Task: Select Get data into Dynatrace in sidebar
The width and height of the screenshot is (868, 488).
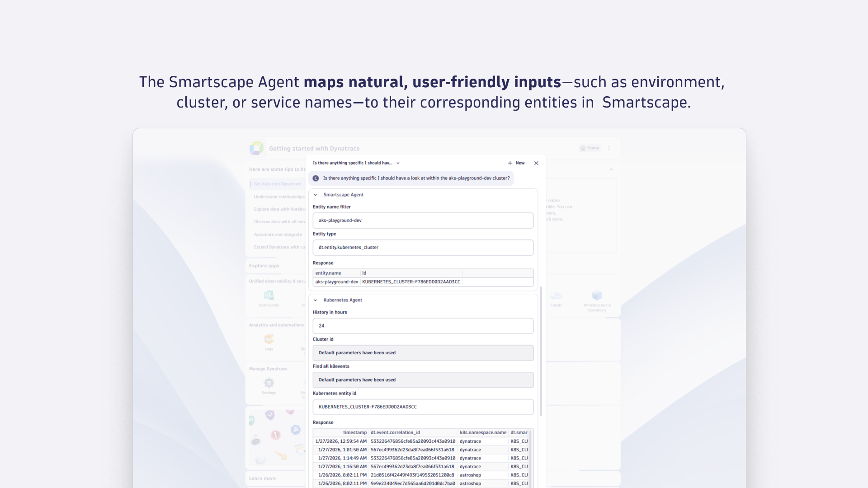Action: point(278,184)
